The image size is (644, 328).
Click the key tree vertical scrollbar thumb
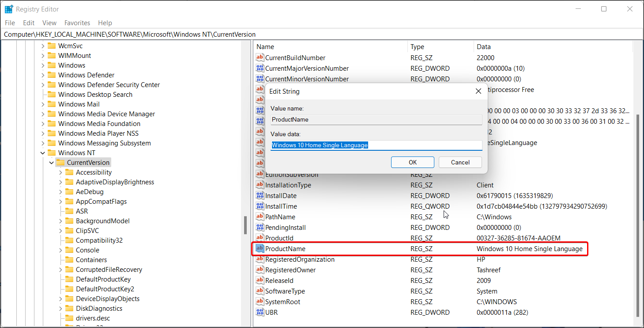pyautogui.click(x=245, y=225)
